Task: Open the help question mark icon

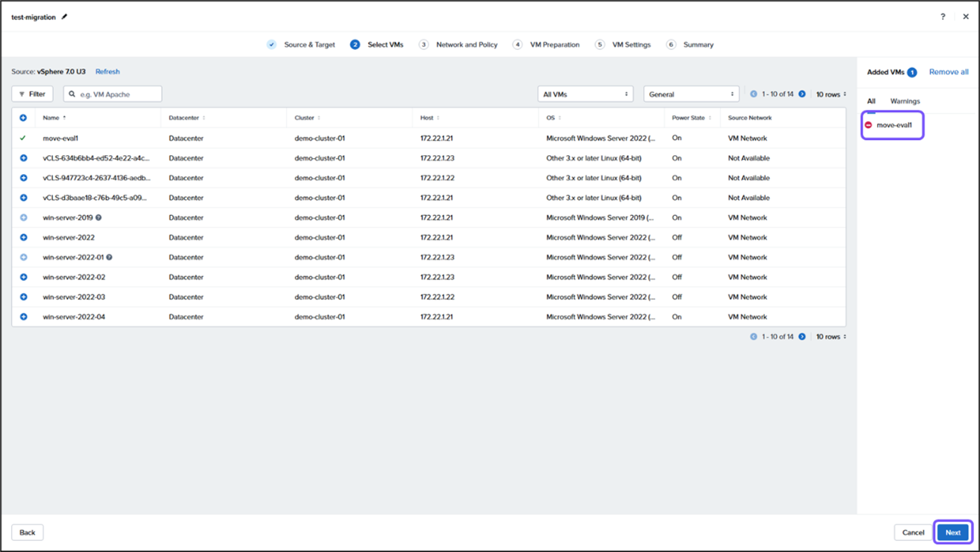Action: (x=943, y=17)
